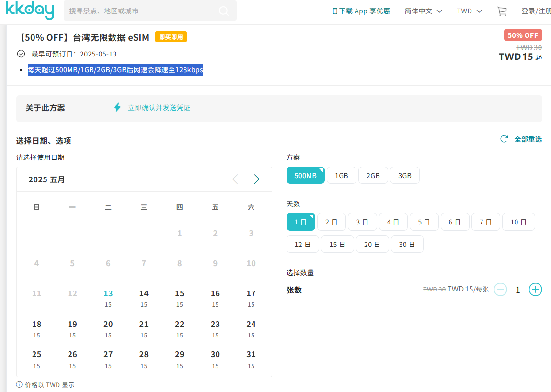Viewport: 551px width, 392px height.
Task: Open the 简体中文 language dropdown
Action: coord(424,11)
